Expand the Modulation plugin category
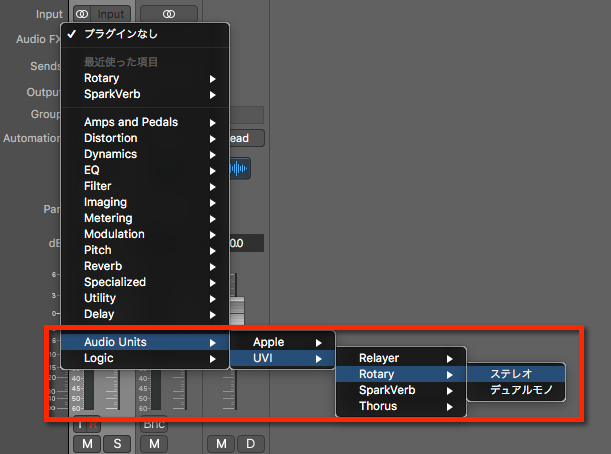 click(145, 234)
